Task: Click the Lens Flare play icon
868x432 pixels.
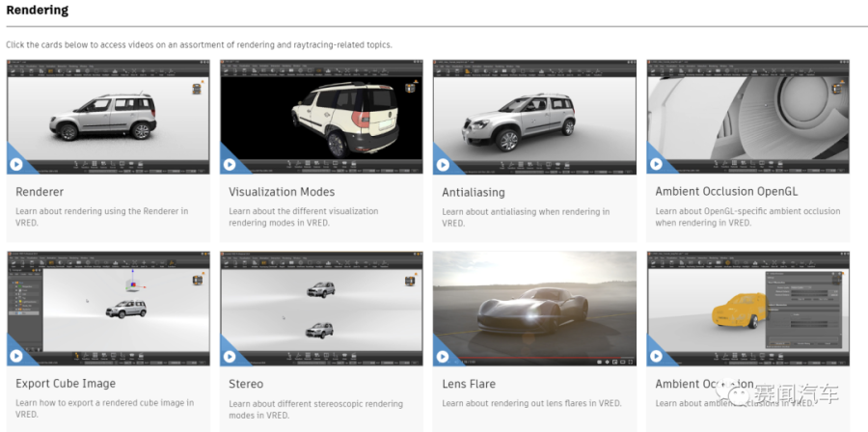Action: point(443,356)
